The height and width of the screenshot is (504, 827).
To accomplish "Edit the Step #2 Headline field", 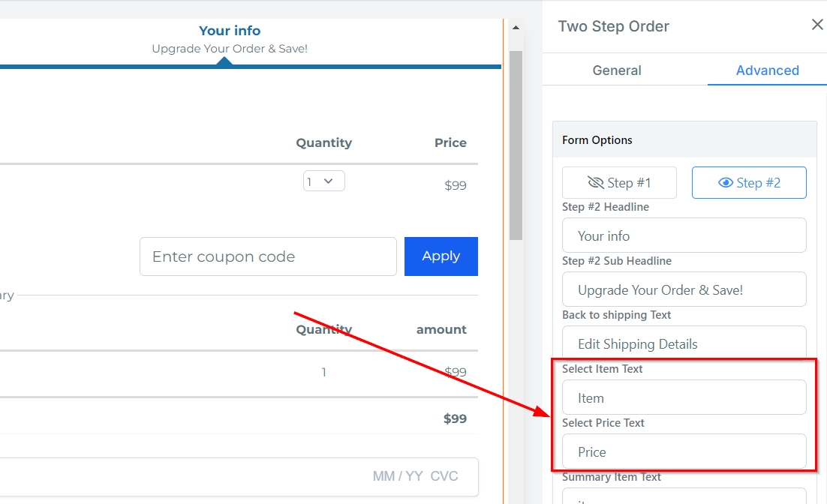I will coord(684,235).
